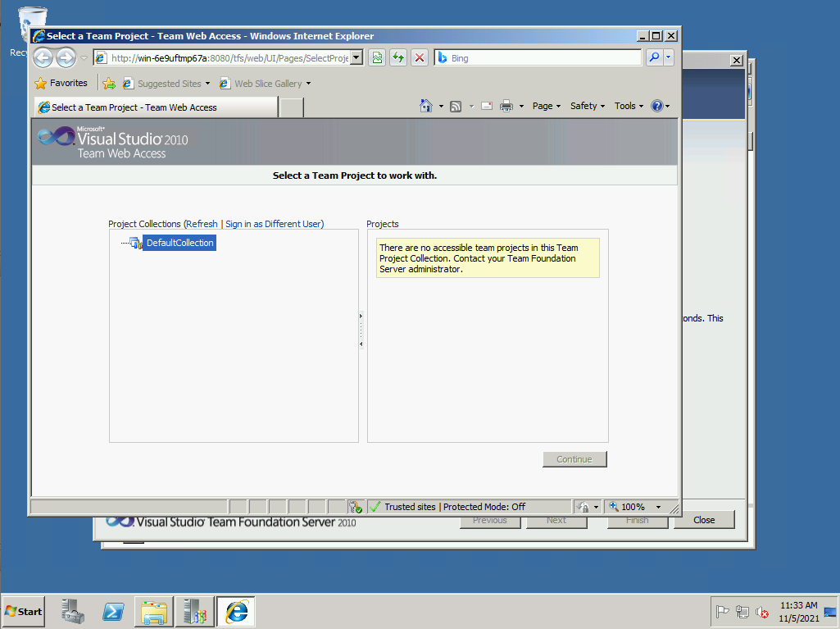Image resolution: width=840 pixels, height=629 pixels.
Task: Click the Sign in as Different User link
Action: (275, 224)
